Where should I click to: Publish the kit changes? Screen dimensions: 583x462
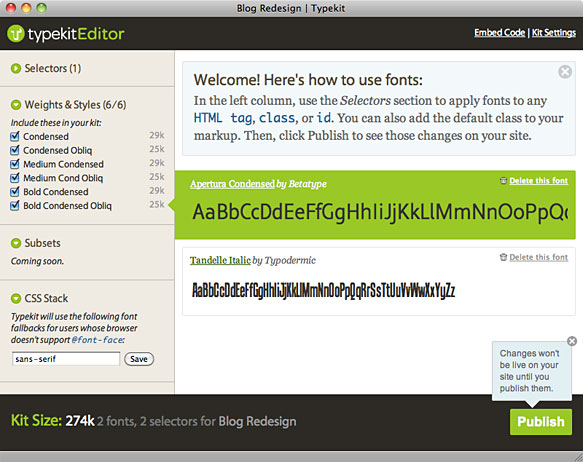541,422
